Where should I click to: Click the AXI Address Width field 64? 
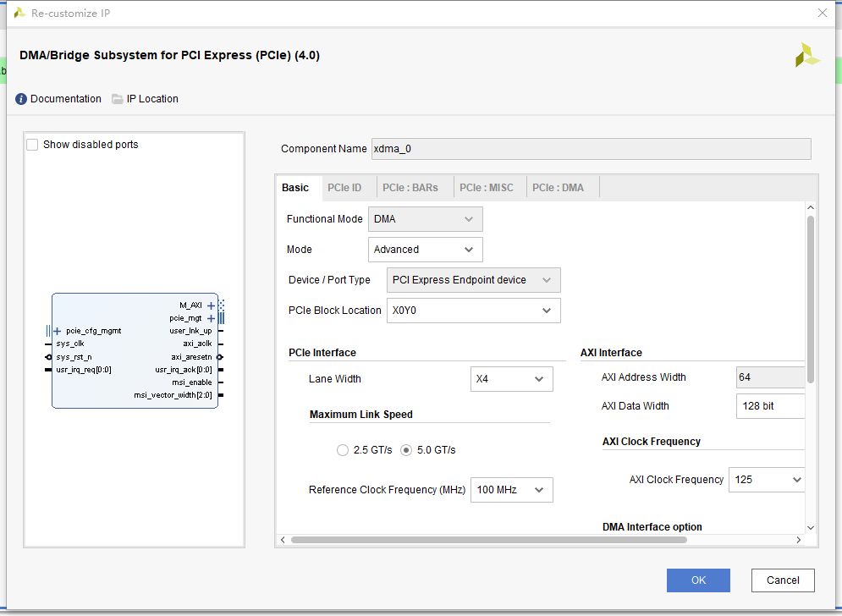click(771, 377)
